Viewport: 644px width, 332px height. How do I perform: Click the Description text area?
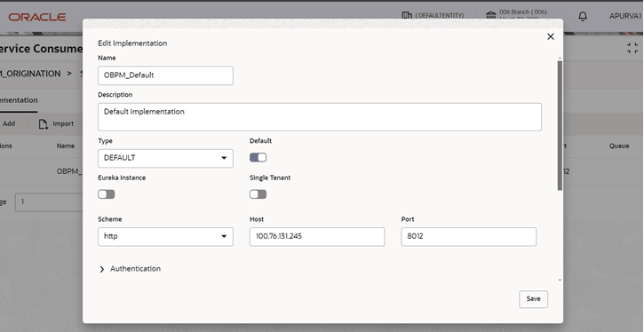click(320, 117)
